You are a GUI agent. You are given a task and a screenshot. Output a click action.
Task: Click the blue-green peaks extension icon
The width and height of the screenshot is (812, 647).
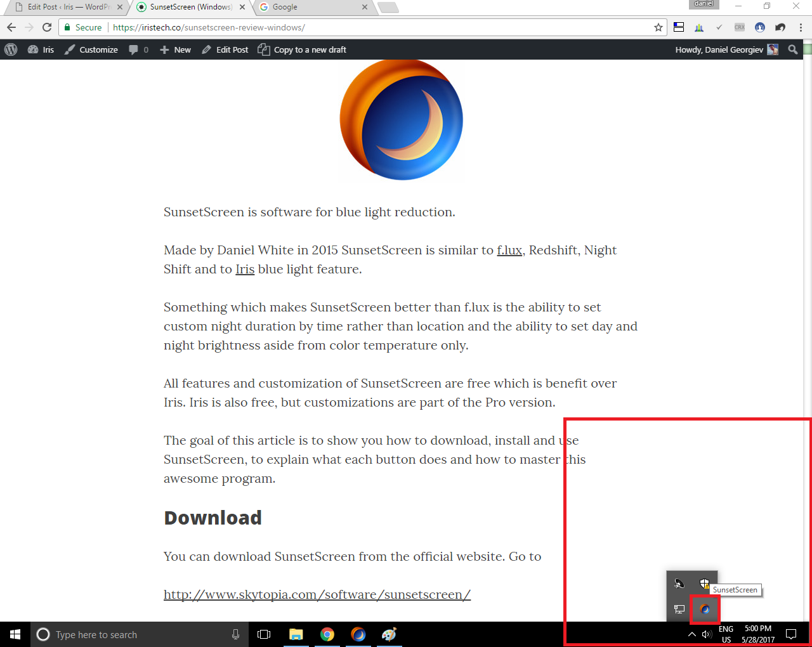click(699, 27)
